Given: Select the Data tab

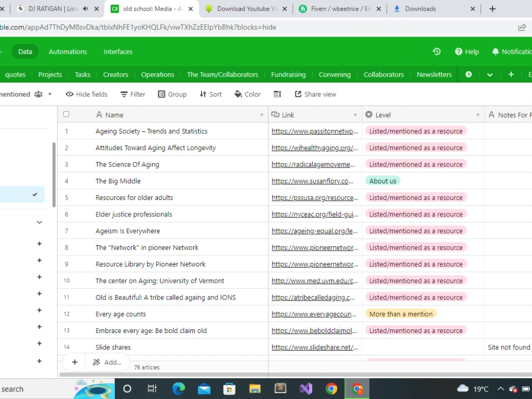Looking at the screenshot, I should coord(25,52).
